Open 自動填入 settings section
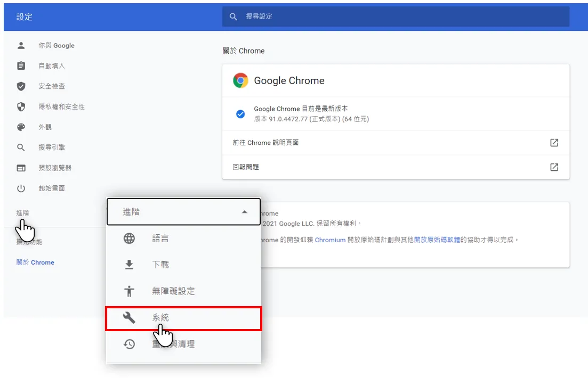This screenshot has width=588, height=378. pyautogui.click(x=52, y=65)
